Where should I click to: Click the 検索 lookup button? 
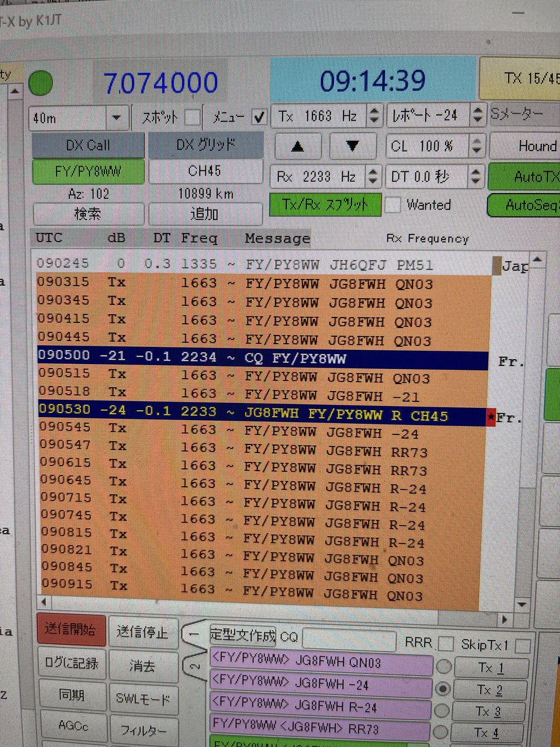click(88, 214)
